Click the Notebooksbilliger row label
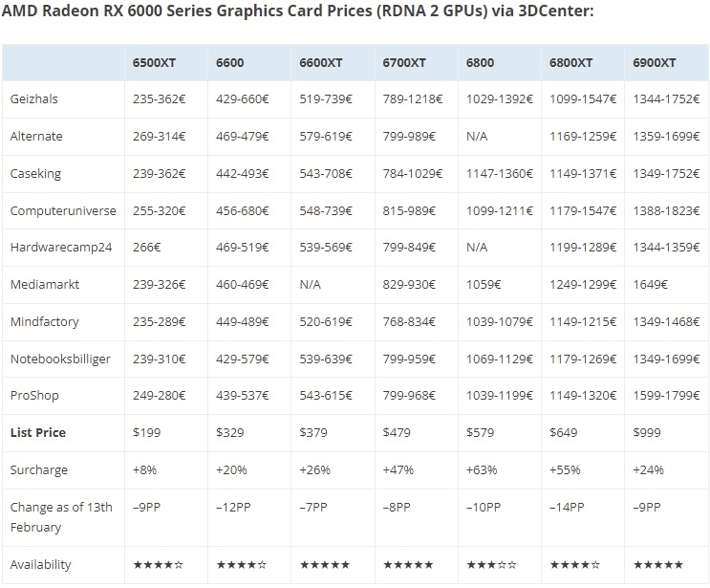 click(x=60, y=359)
